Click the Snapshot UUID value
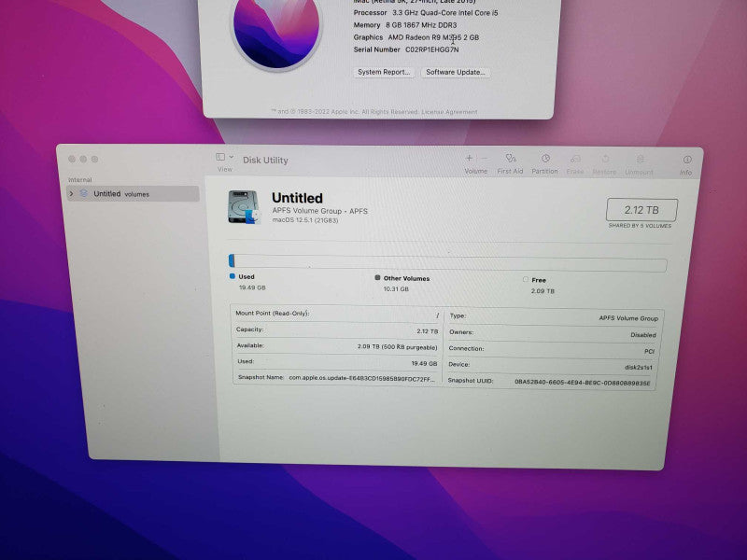This screenshot has width=747, height=560. [582, 383]
